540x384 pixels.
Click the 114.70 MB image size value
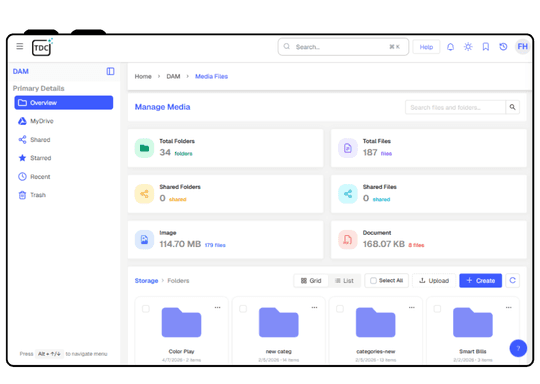pos(180,244)
